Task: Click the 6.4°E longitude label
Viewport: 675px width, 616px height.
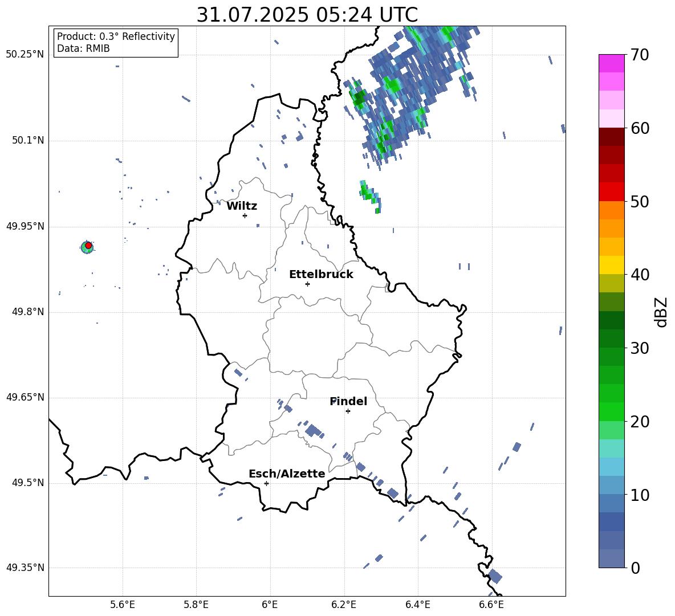Action: coord(417,605)
